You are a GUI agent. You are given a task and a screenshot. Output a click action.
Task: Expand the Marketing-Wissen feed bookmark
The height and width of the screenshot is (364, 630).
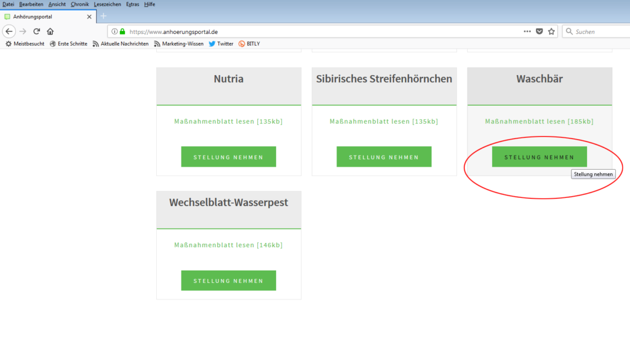pos(178,44)
